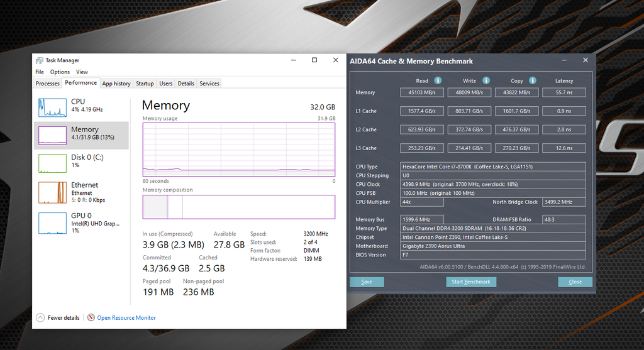Screen dimensions: 644x350
Task: Click the BIOS Version F7 field
Action: point(493,255)
